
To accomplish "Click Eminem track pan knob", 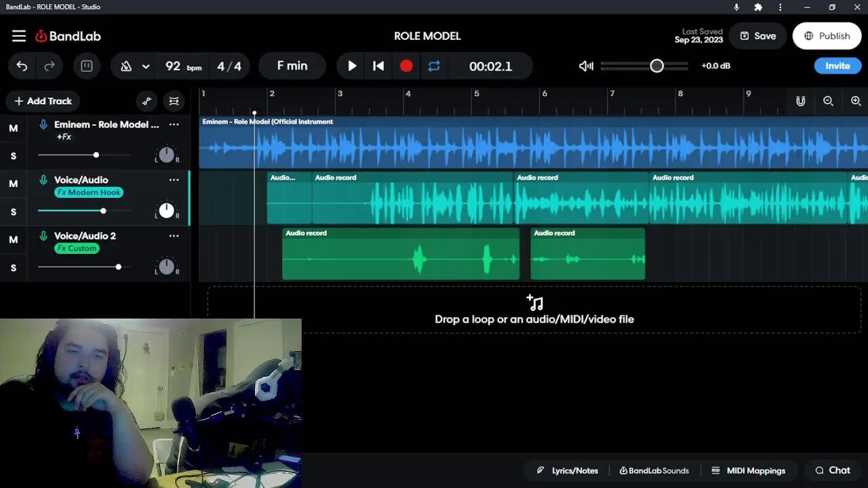I will [x=166, y=155].
